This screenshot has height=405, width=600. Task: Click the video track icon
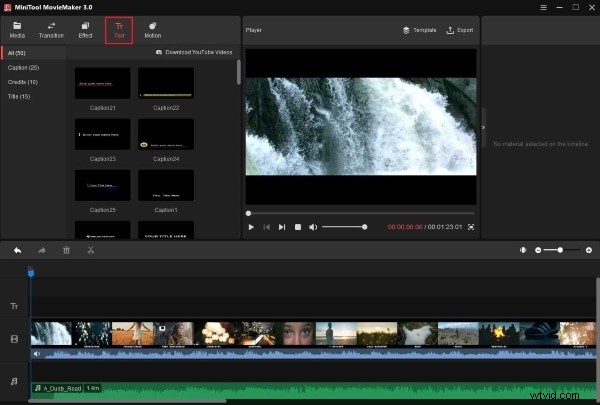coord(14,339)
